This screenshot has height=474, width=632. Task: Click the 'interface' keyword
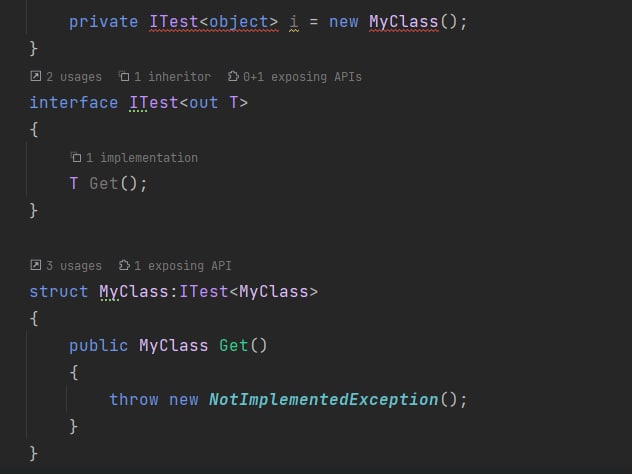(x=74, y=103)
